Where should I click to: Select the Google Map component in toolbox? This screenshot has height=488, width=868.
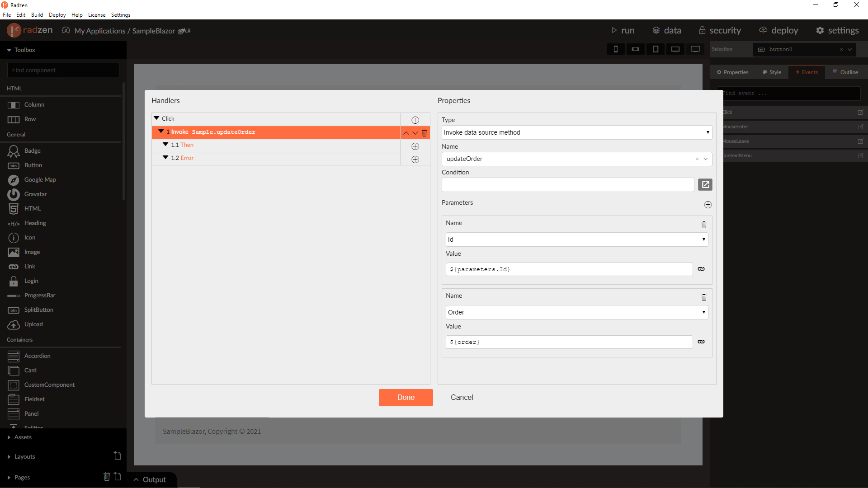(x=39, y=179)
